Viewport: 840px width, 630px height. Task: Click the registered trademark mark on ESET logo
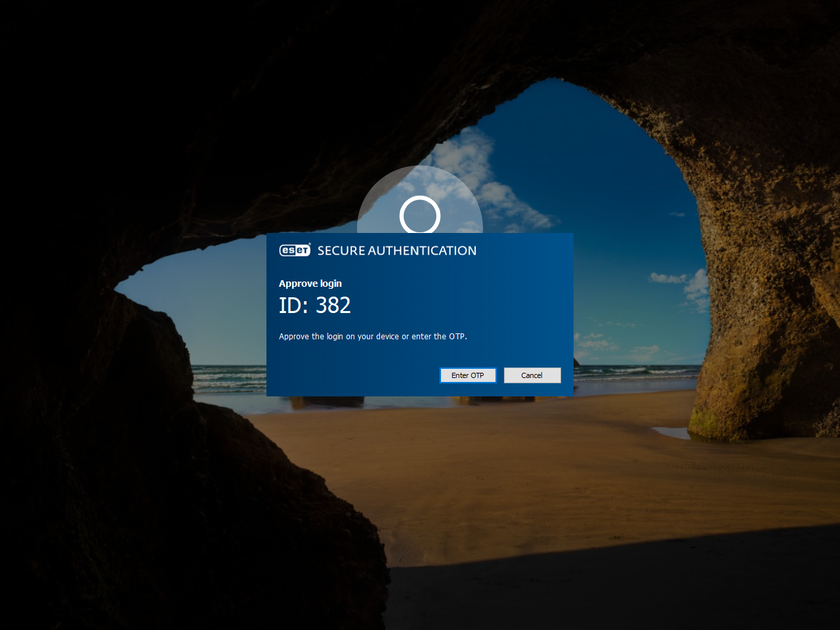point(309,244)
